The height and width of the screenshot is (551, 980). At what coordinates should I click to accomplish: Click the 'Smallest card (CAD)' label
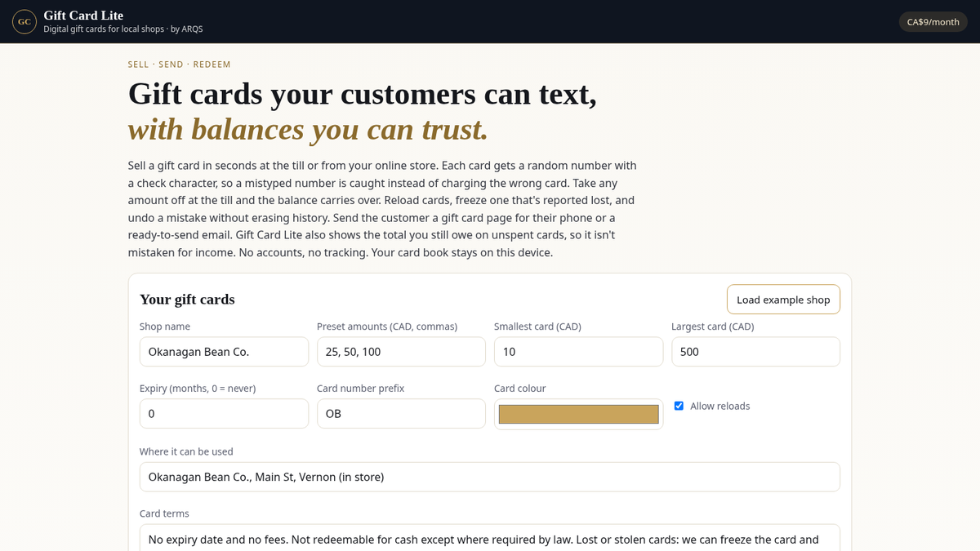coord(537,327)
